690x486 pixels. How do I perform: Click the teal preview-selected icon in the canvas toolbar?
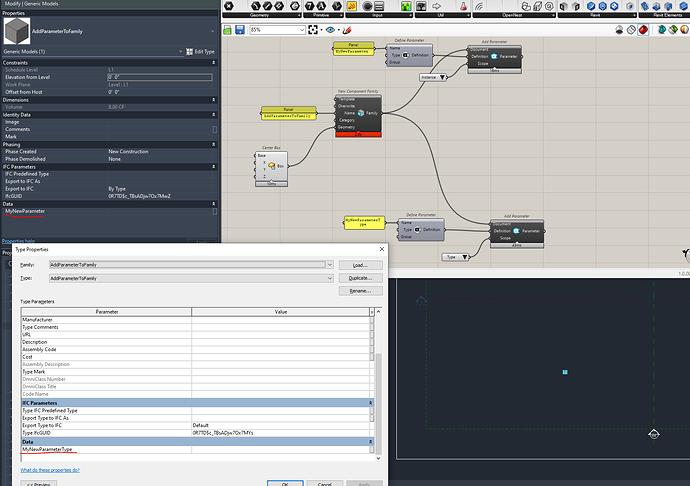pos(661,29)
